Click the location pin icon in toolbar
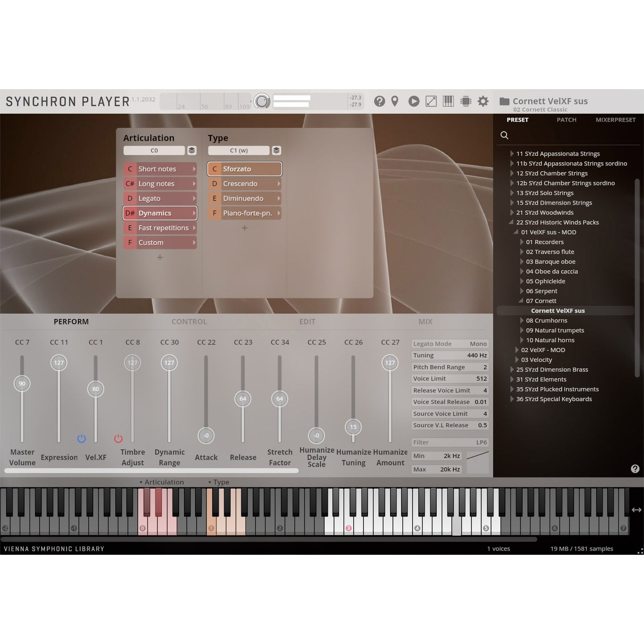The height and width of the screenshot is (644, 644). click(395, 102)
